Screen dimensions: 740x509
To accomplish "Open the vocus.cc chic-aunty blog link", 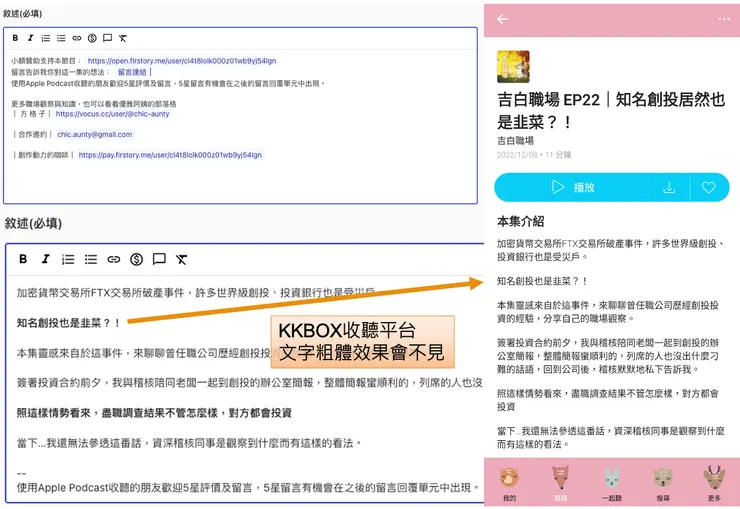I will (112, 114).
